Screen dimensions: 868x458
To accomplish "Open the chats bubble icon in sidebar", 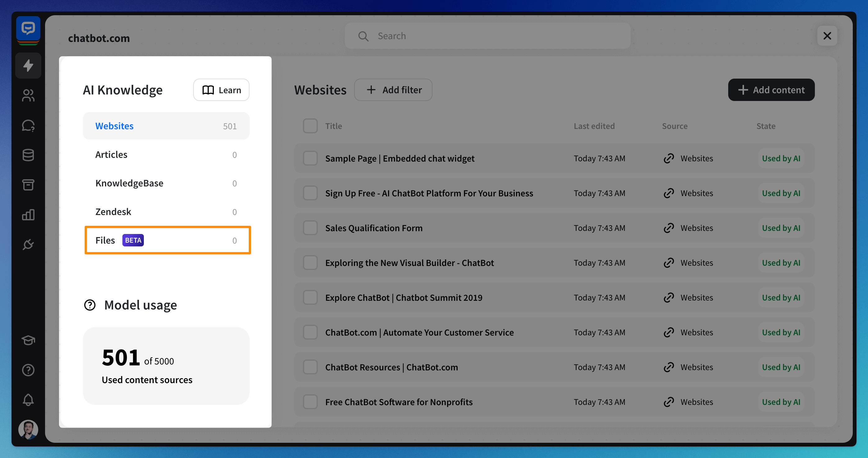I will point(28,125).
